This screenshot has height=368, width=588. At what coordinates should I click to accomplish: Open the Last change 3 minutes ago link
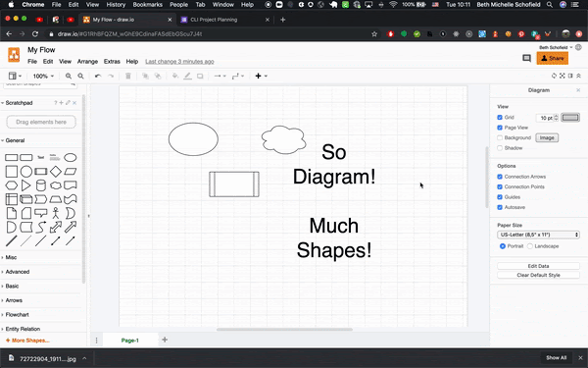(179, 62)
